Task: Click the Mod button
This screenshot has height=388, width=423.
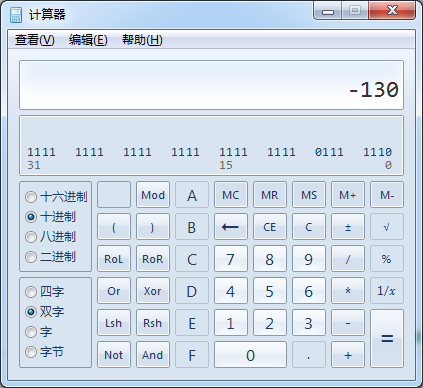Action: tap(153, 195)
